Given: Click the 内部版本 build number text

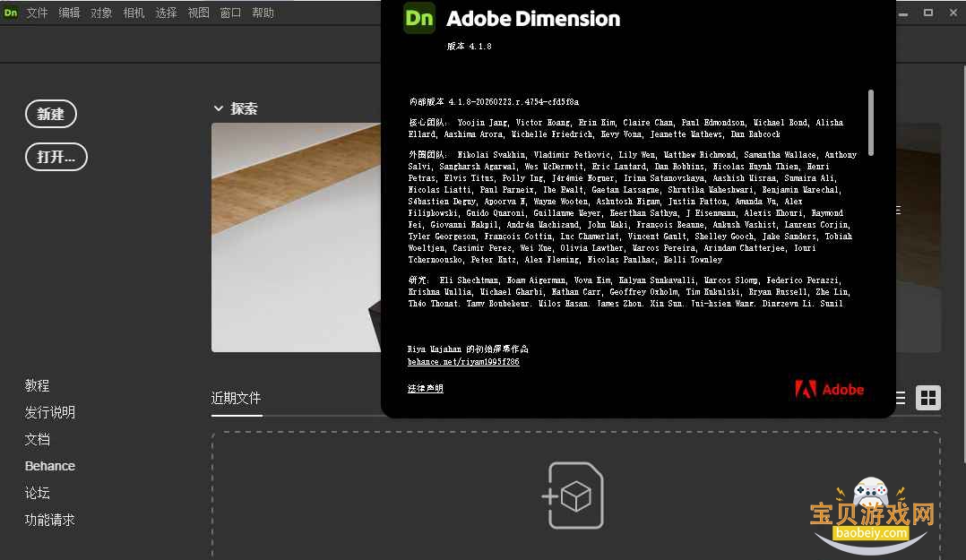Looking at the screenshot, I should pyautogui.click(x=494, y=101).
